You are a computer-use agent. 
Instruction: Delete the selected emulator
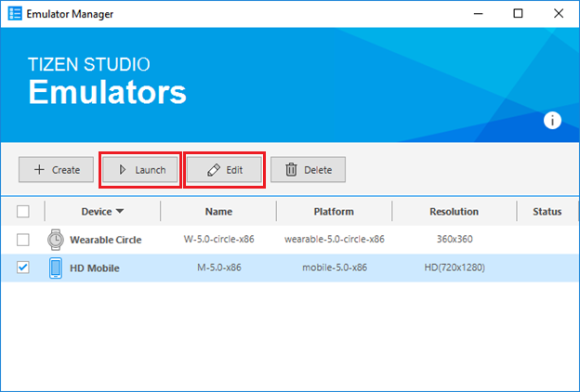(x=308, y=170)
